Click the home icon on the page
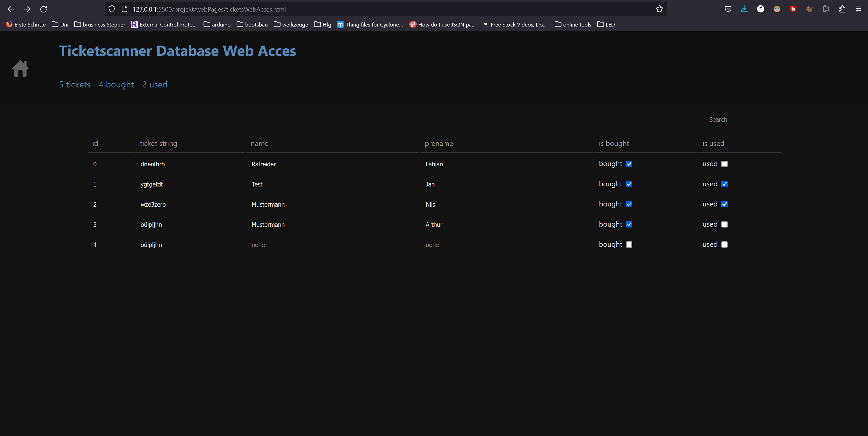 (20, 68)
